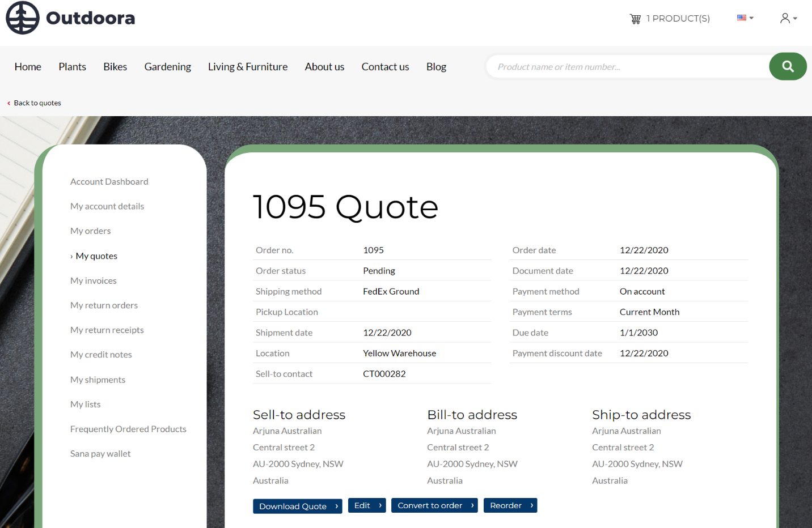
Task: Click the green search magnifier button
Action: [x=788, y=66]
